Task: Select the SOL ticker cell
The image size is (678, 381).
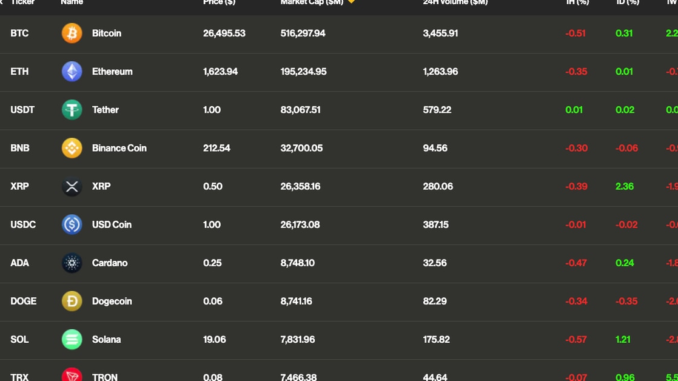Action: point(19,339)
